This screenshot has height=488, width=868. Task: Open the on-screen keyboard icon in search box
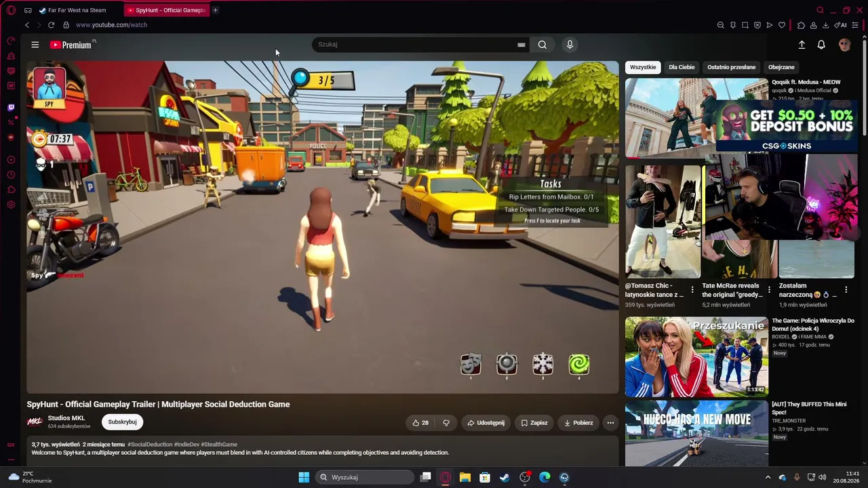[x=521, y=45]
